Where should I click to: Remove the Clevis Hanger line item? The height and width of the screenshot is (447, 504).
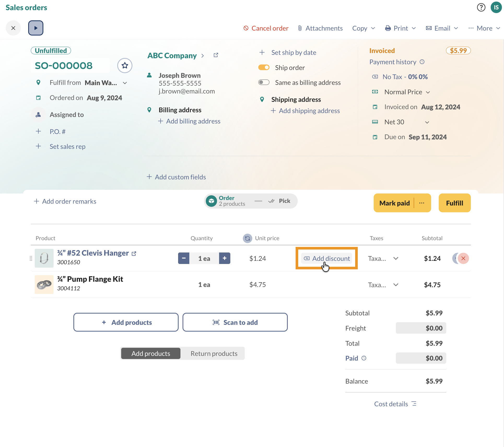coord(463,258)
